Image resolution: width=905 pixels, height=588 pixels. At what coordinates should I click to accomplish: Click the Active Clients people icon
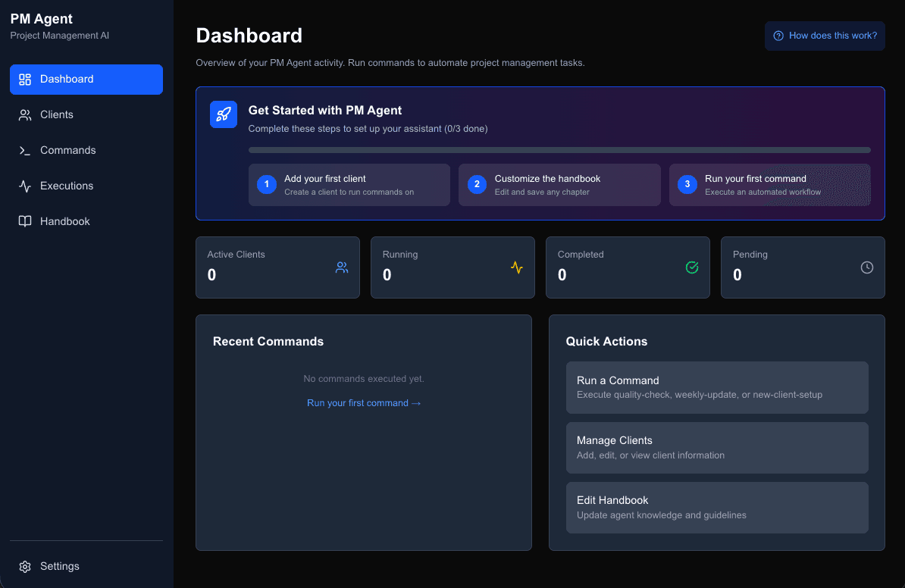tap(342, 267)
